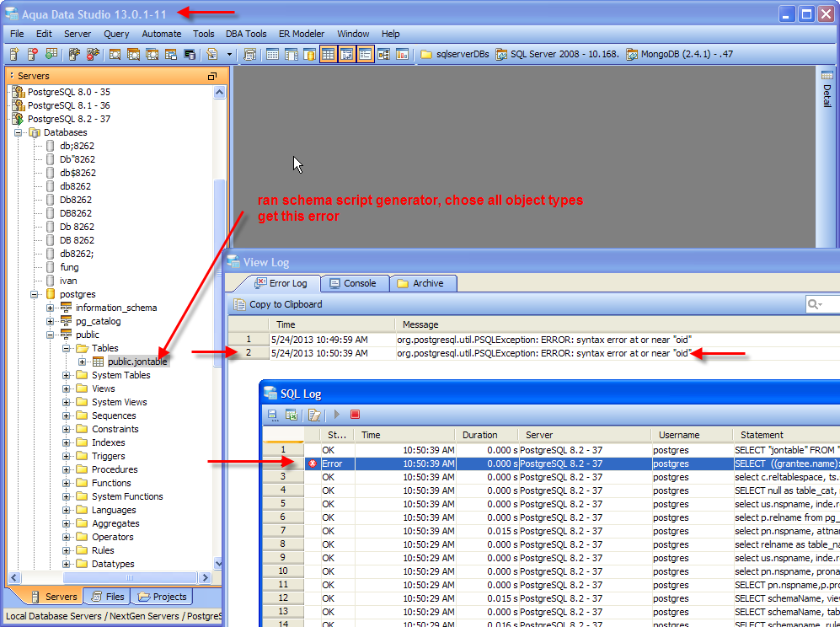Image resolution: width=840 pixels, height=627 pixels.
Task: Click the save icon in SQL Log toolbar
Action: coord(273,415)
